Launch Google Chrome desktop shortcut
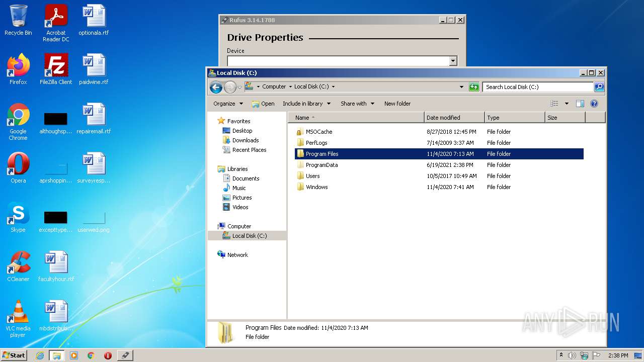 (18, 122)
